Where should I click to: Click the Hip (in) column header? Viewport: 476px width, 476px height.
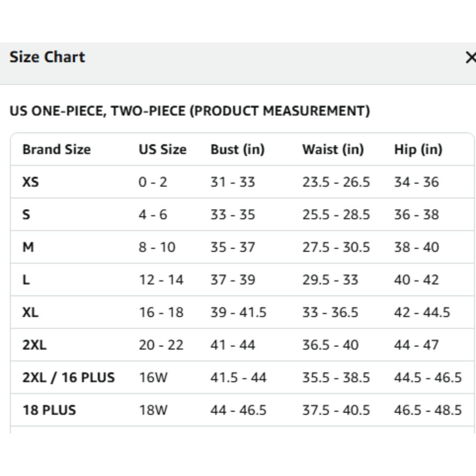(x=418, y=149)
